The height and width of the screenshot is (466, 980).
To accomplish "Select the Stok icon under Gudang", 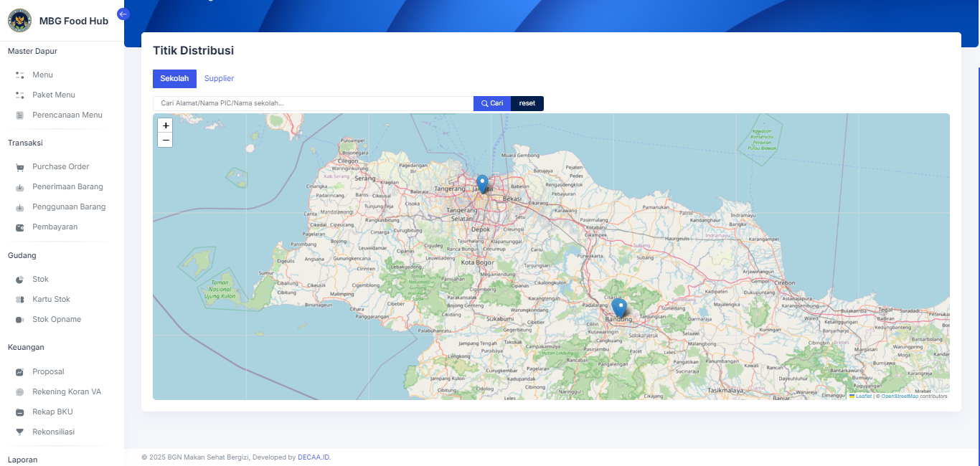I will click(x=19, y=279).
